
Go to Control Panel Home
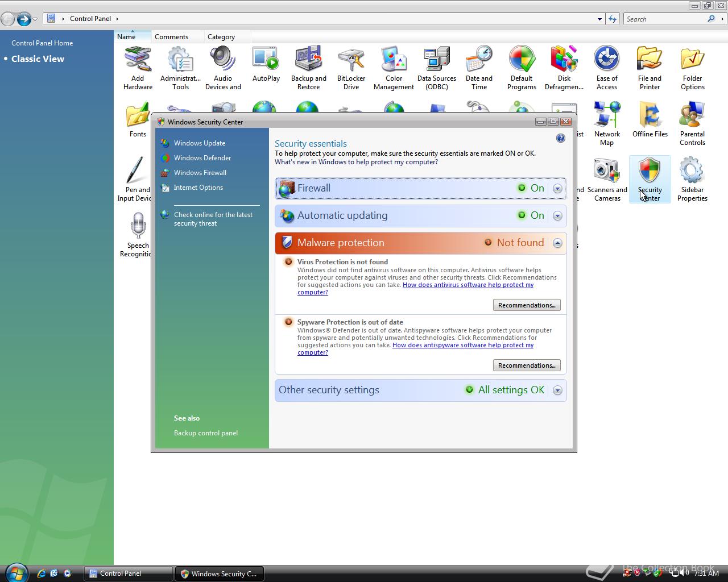[x=42, y=43]
